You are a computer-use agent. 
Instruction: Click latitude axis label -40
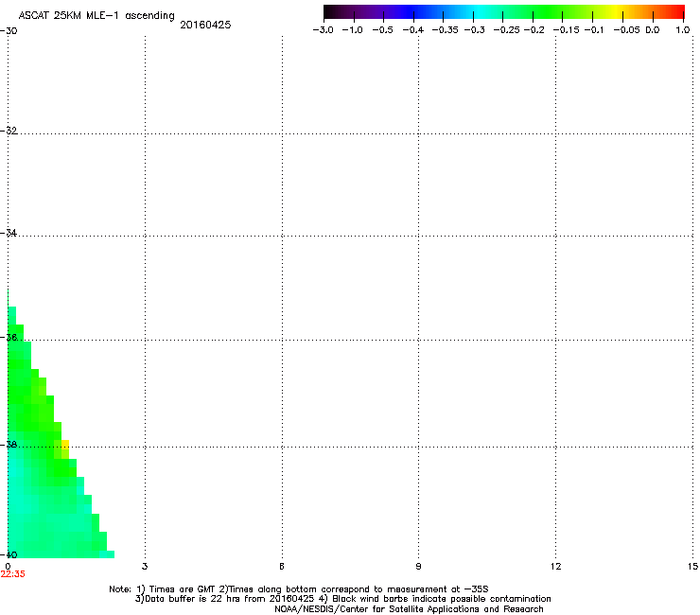pyautogui.click(x=9, y=555)
